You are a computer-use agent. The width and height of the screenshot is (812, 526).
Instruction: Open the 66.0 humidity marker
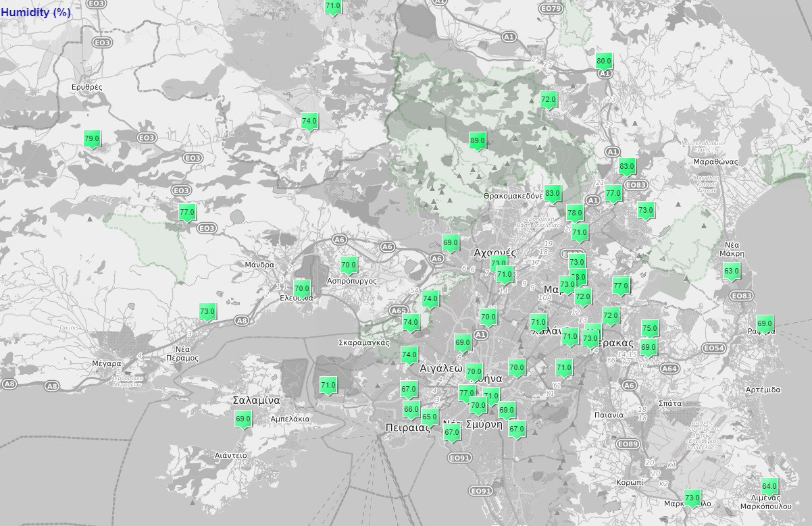(411, 410)
